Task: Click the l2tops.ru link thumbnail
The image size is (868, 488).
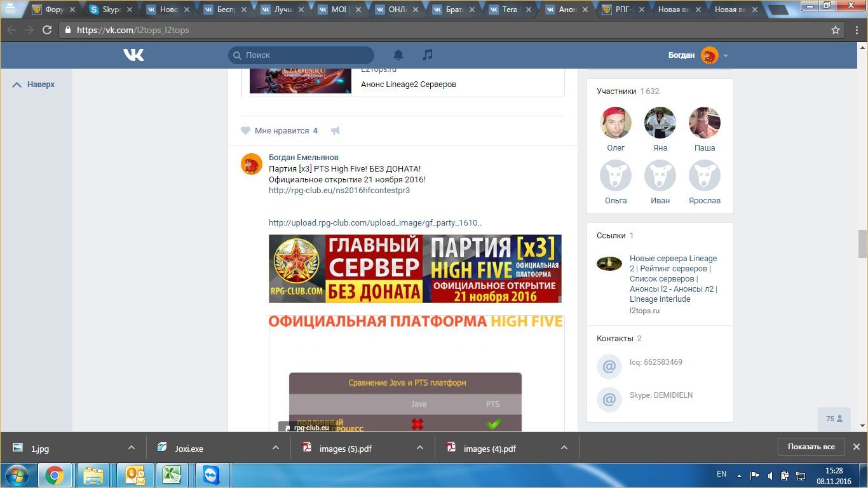Action: click(x=609, y=264)
